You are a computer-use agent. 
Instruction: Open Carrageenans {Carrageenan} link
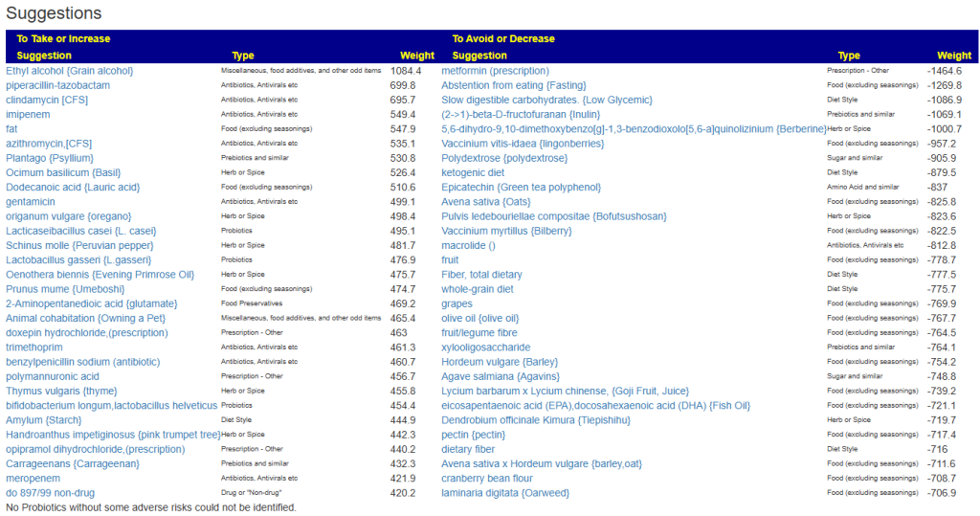73,463
